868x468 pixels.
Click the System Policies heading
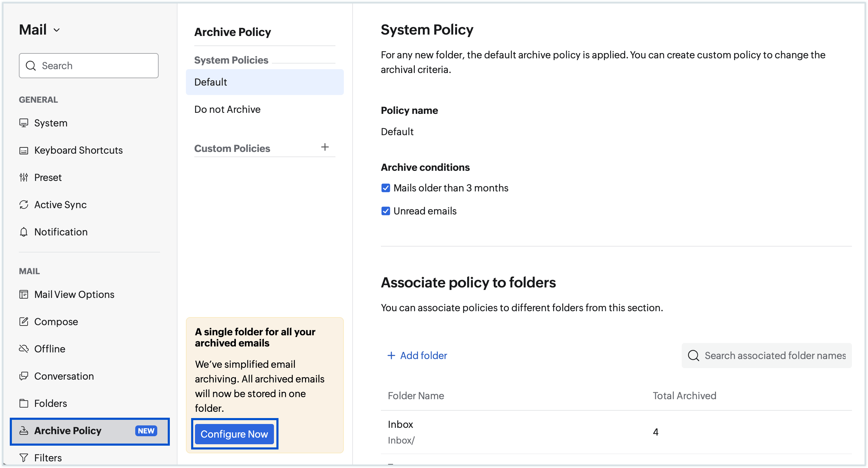tap(231, 60)
